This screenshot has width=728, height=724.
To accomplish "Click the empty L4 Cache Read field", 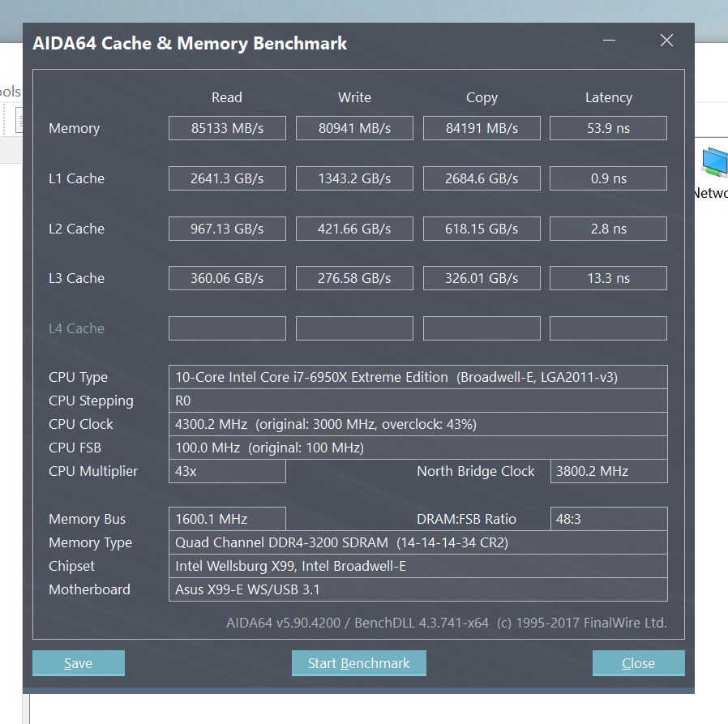I will (227, 328).
